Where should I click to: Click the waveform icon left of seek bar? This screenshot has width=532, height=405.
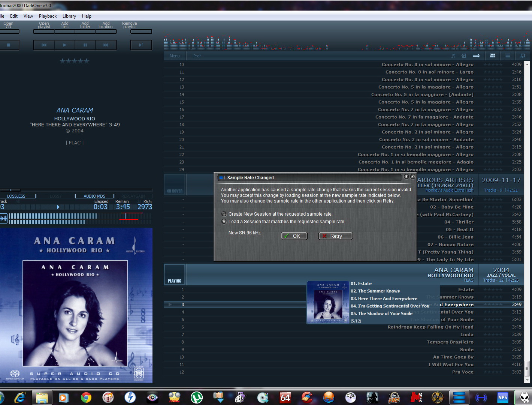coord(3,218)
